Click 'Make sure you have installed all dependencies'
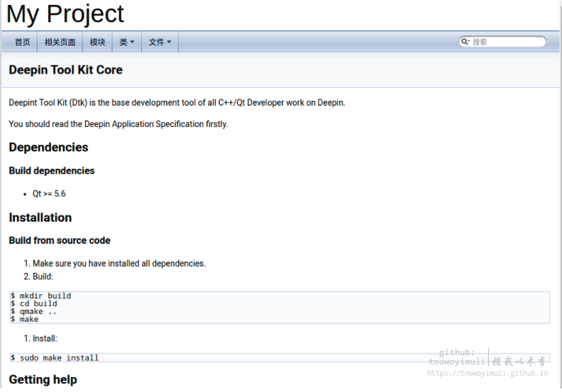 pos(119,263)
